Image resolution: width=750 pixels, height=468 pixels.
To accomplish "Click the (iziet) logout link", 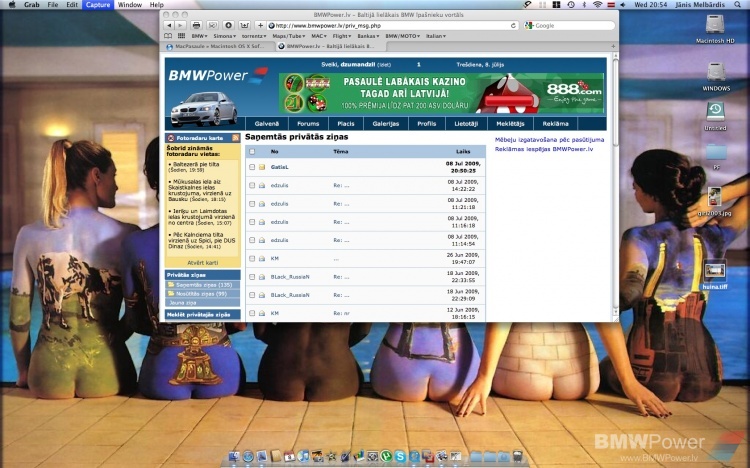I will tap(384, 65).
